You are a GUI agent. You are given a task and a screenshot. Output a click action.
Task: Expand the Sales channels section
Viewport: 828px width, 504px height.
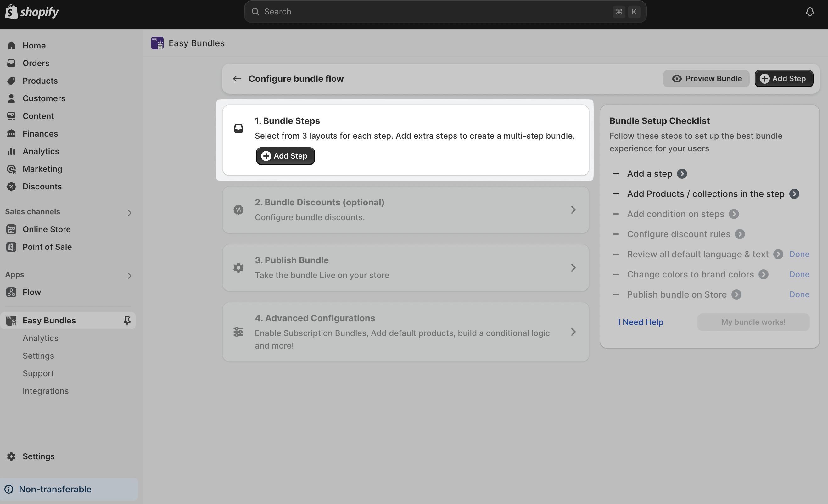tap(129, 213)
